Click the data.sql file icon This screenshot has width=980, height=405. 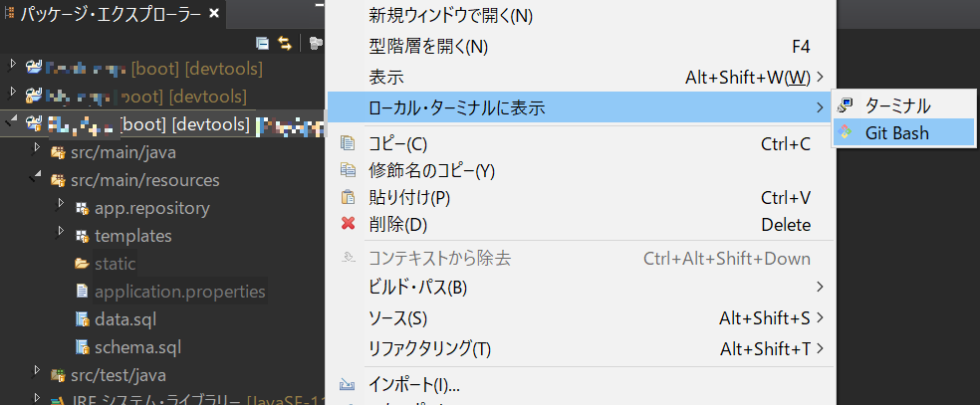pos(82,319)
